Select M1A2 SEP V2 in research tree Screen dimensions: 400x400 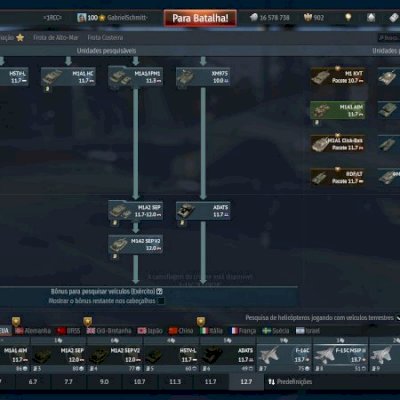pyautogui.click(x=136, y=244)
